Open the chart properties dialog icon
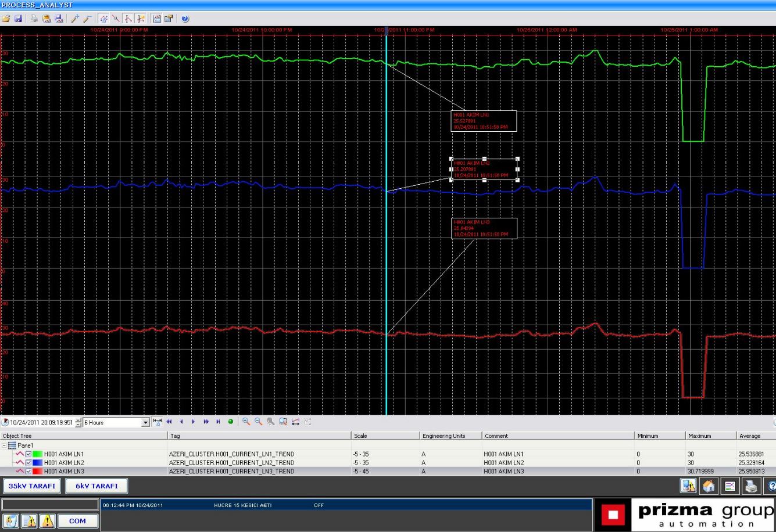The height and width of the screenshot is (532, 776). coord(169,19)
